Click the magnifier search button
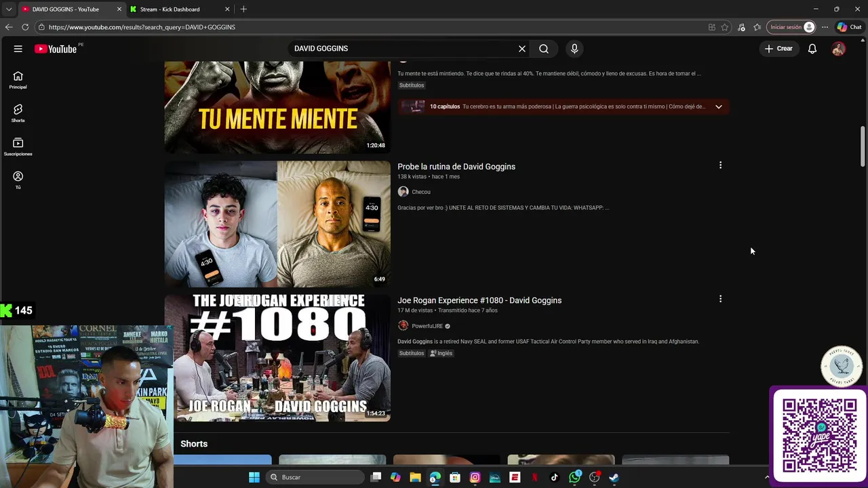This screenshot has width=868, height=488. click(x=544, y=49)
